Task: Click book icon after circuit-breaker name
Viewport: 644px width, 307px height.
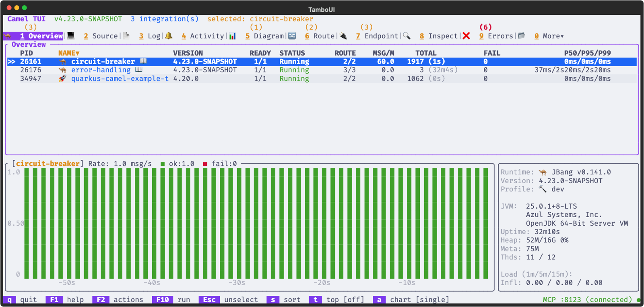Action: pyautogui.click(x=143, y=61)
